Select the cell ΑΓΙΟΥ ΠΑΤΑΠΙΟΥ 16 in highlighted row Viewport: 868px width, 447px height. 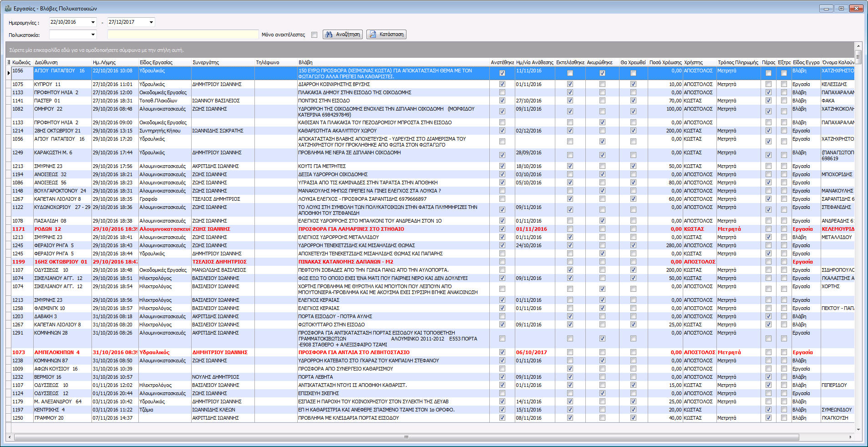click(x=60, y=71)
